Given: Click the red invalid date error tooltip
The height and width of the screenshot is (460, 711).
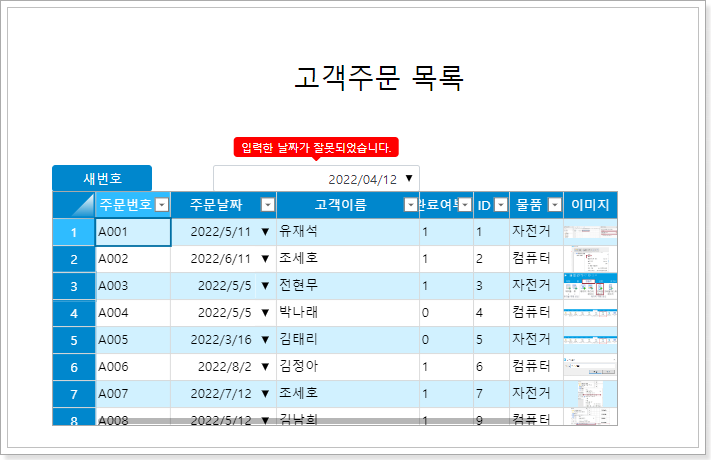Looking at the screenshot, I should [316, 148].
